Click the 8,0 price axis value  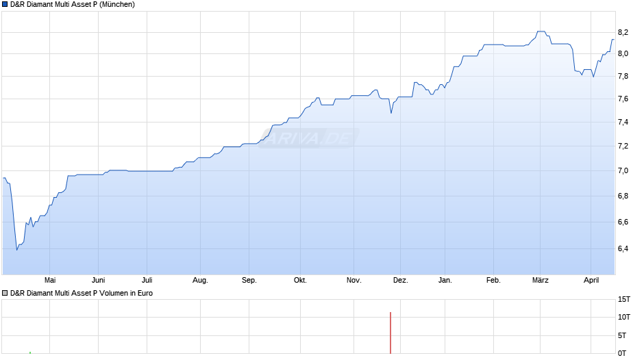623,54
